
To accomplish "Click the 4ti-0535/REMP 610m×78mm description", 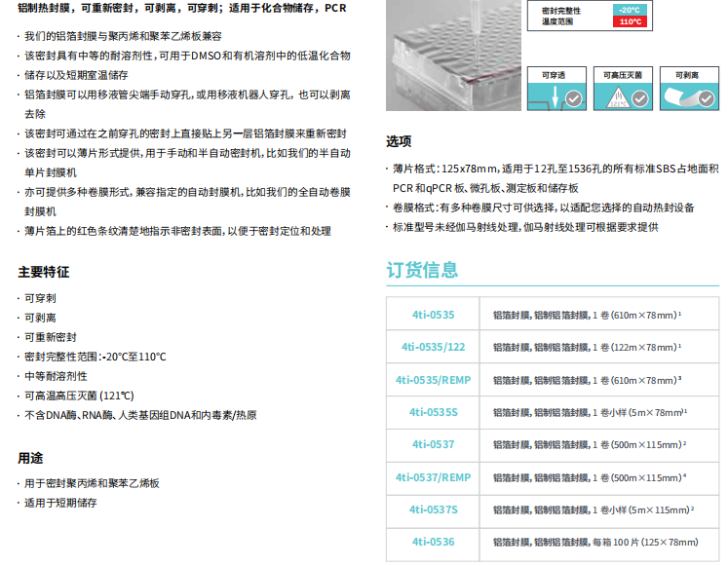I will pos(587,380).
